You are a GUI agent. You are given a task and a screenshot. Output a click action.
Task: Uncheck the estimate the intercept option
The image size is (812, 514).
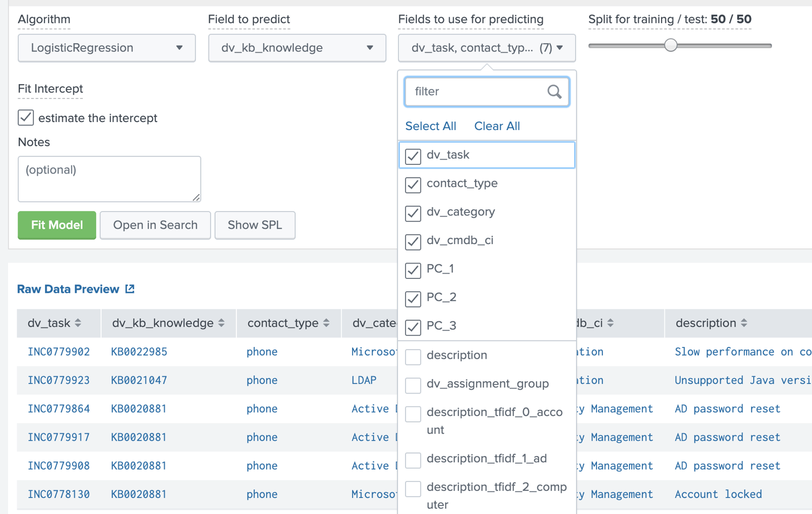26,118
